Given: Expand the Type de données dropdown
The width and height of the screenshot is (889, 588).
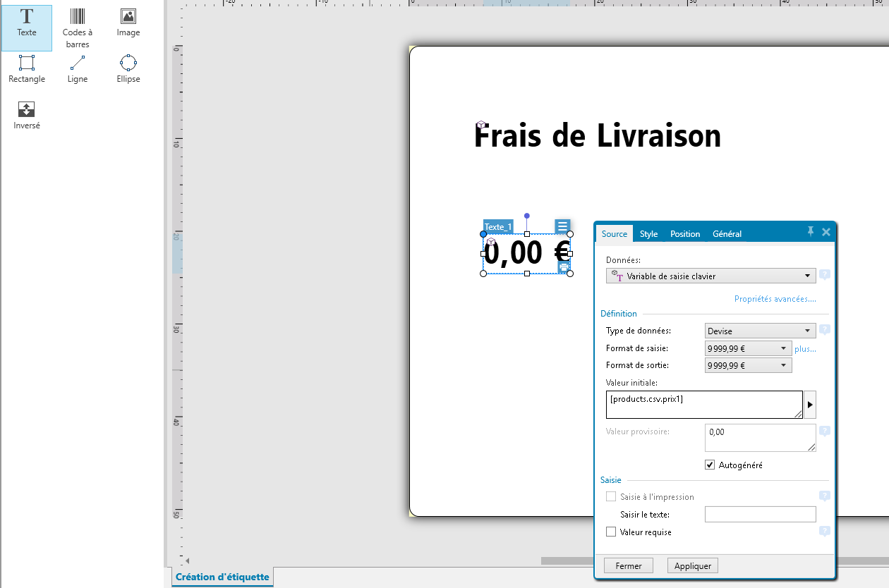Looking at the screenshot, I should pyautogui.click(x=760, y=331).
